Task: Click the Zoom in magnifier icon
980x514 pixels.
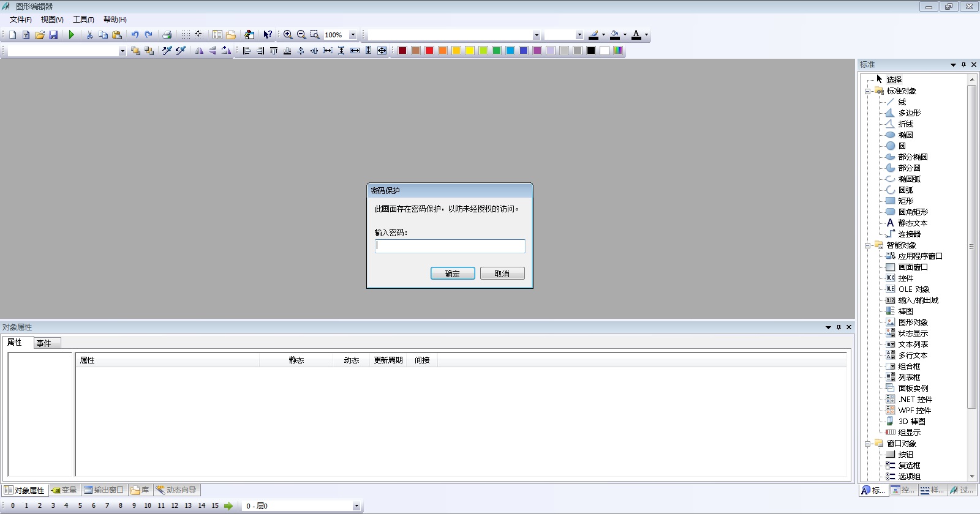Action: tap(288, 35)
